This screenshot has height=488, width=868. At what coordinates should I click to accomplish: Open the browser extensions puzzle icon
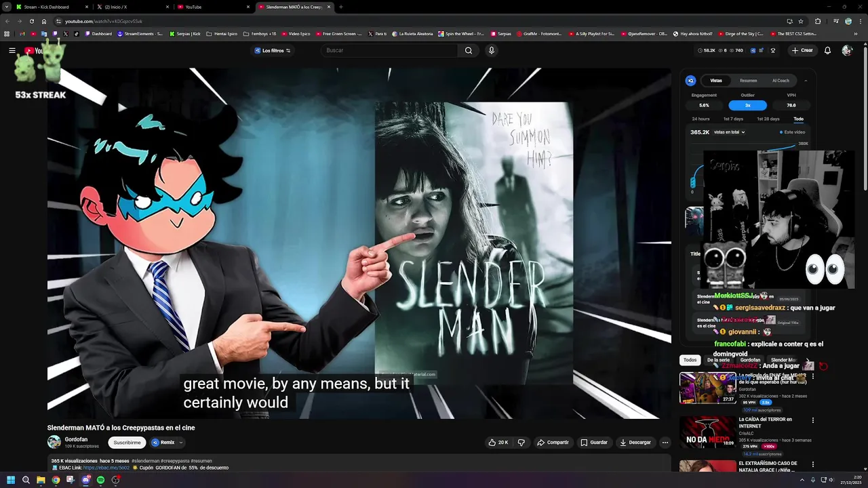tap(818, 21)
